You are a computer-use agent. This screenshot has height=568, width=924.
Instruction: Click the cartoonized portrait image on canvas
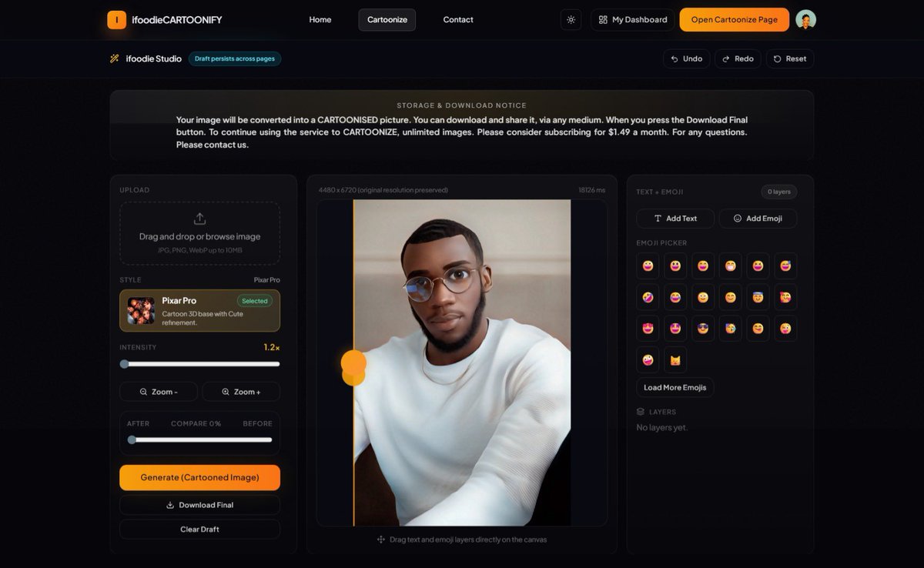[462, 363]
